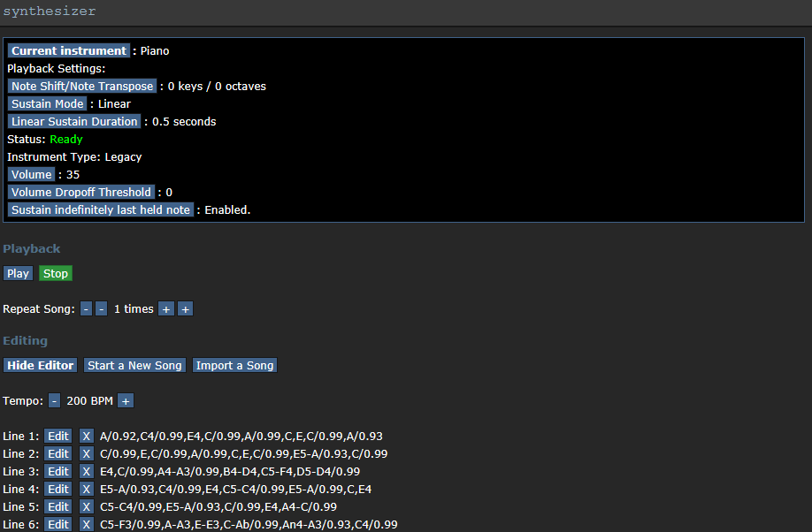Viewport: 812px width, 532px height.
Task: Change the Note Shift/Note Transpose setting
Action: 82,86
